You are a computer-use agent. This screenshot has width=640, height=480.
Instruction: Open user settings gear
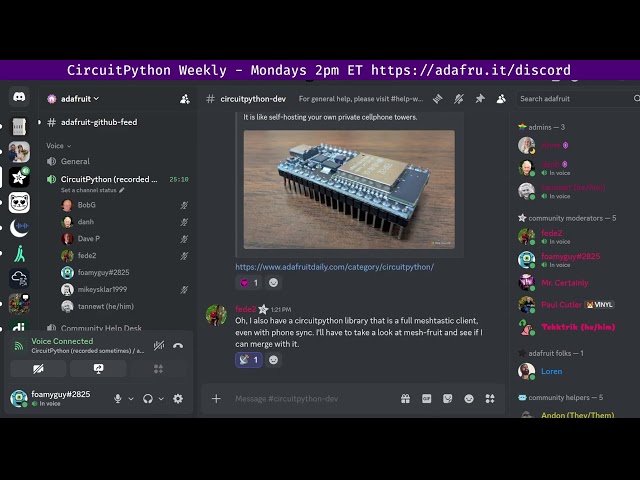tap(178, 398)
